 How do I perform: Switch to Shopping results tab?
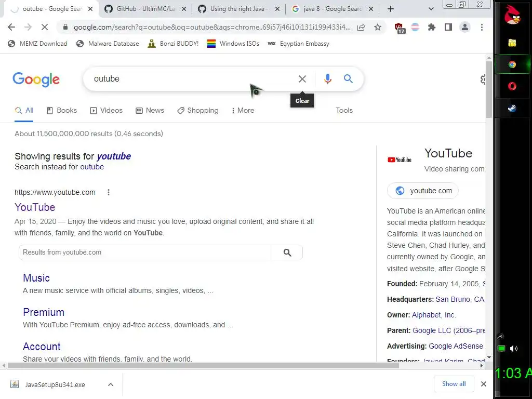tap(198, 110)
